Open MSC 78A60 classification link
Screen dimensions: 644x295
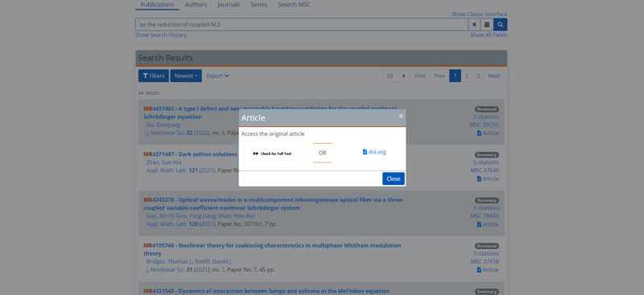pos(485,215)
